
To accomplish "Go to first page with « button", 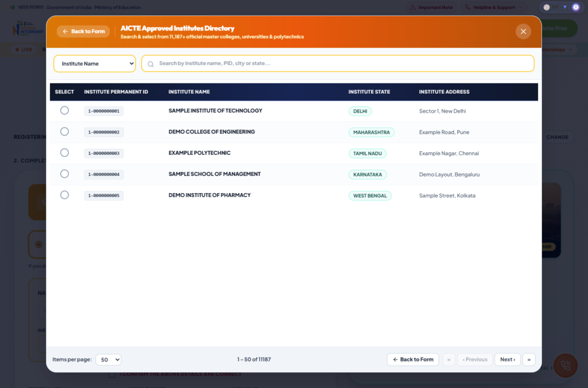I will (x=449, y=359).
